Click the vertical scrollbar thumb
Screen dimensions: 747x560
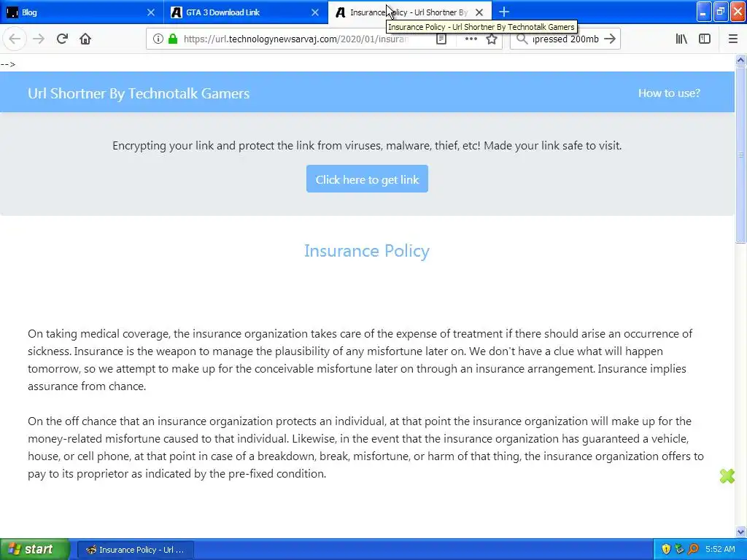[x=740, y=155]
